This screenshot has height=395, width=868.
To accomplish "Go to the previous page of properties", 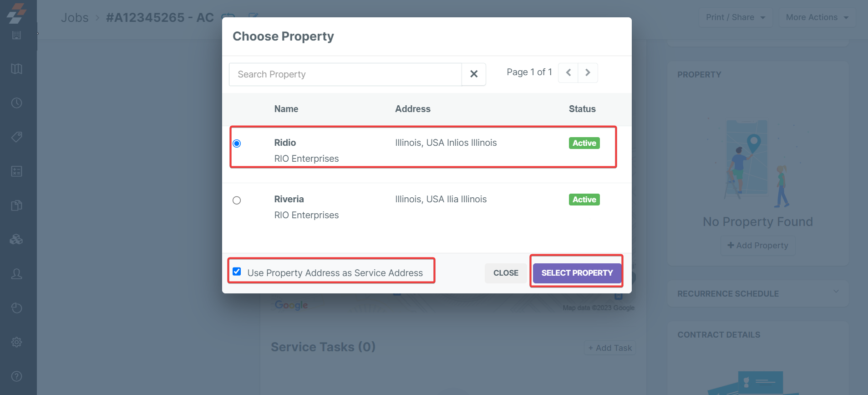I will tap(569, 72).
